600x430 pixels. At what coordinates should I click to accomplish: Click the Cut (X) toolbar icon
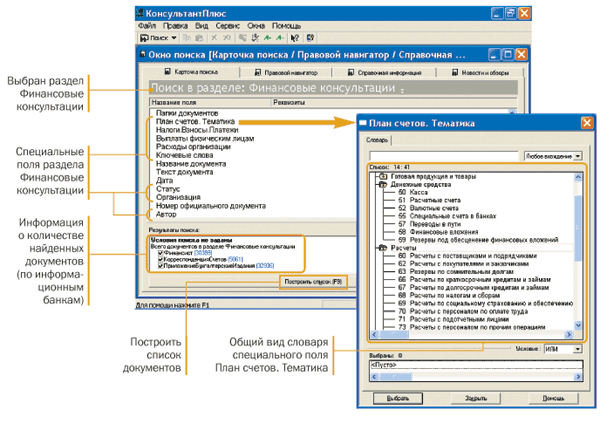(214, 38)
